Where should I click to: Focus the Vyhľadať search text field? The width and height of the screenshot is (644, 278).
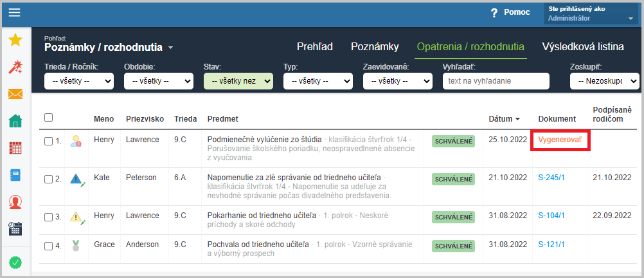click(x=496, y=81)
